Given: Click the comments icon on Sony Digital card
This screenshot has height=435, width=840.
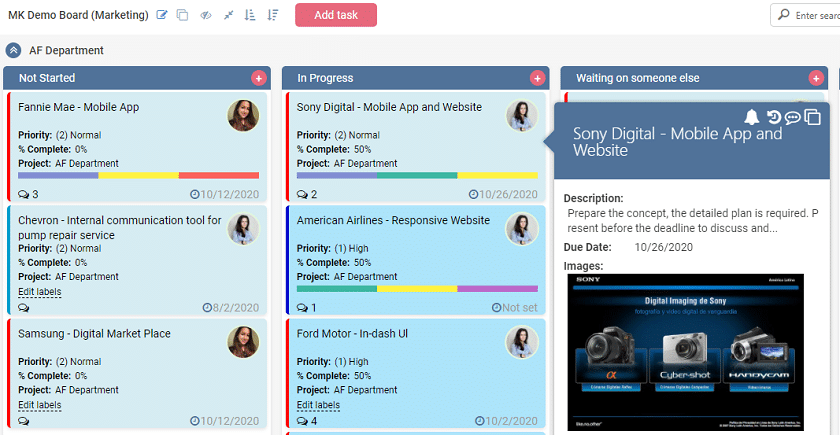Looking at the screenshot, I should 302,194.
